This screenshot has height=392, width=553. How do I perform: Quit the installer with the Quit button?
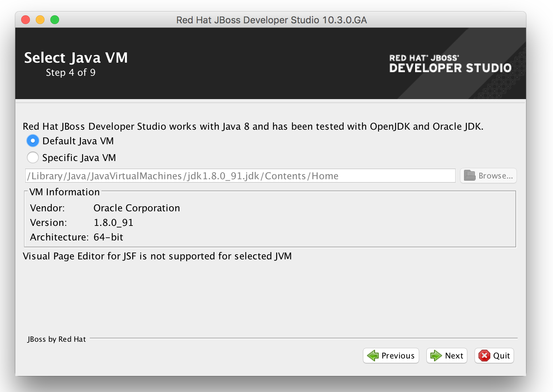tap(494, 356)
